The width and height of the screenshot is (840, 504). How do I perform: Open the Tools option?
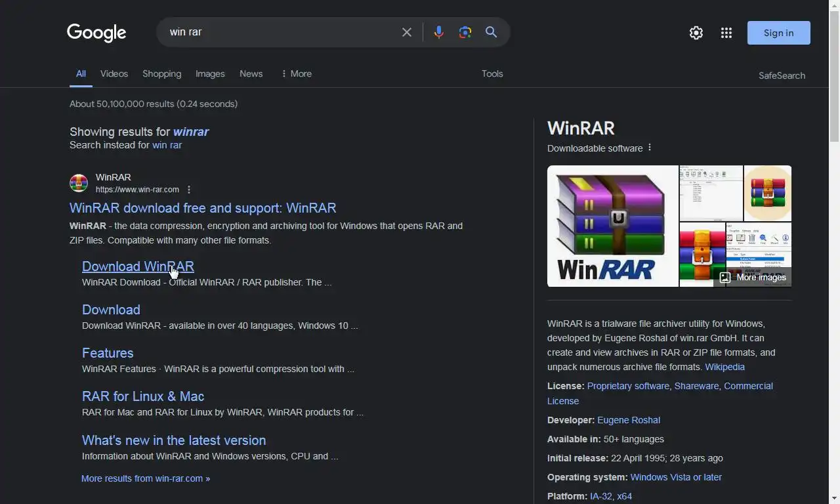click(492, 73)
